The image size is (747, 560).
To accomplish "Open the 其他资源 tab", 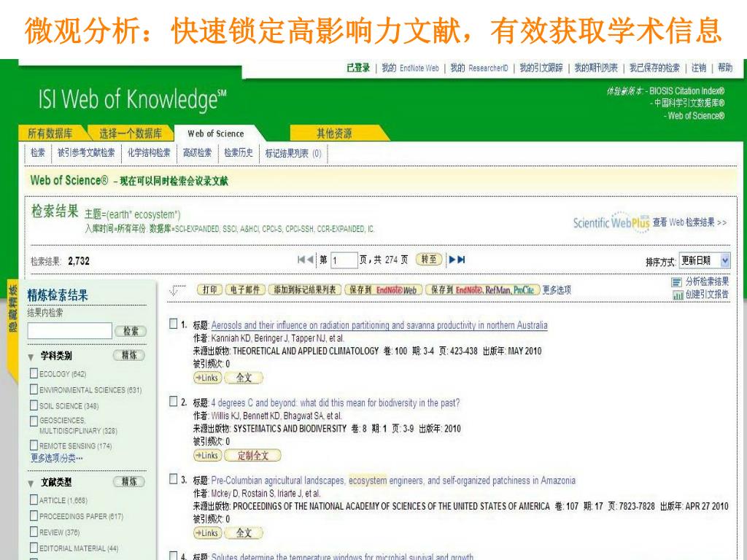I will pyautogui.click(x=334, y=133).
